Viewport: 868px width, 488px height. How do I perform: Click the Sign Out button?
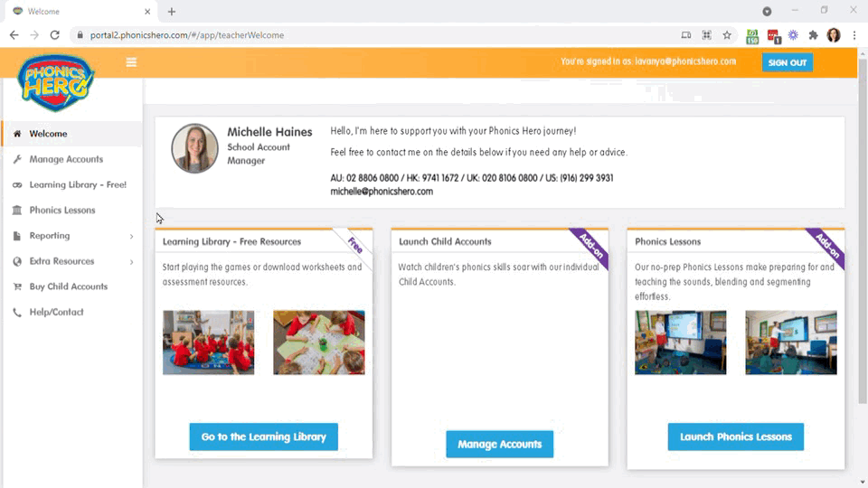pos(788,62)
